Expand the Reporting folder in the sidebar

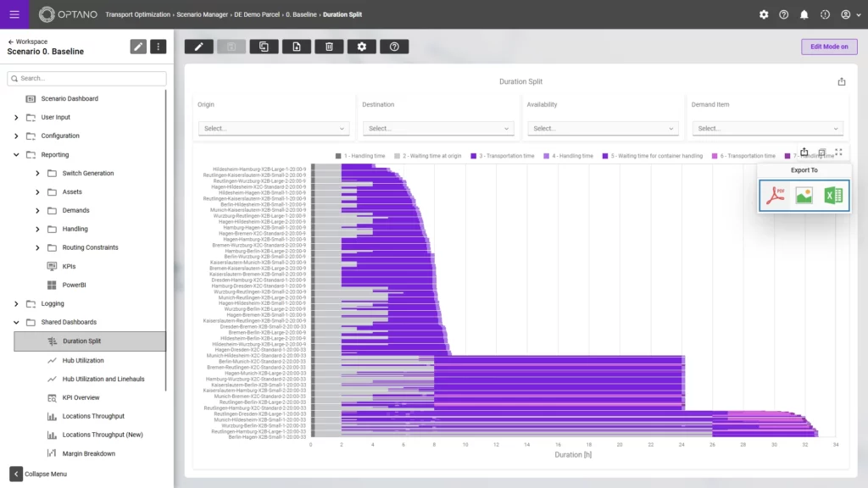coord(54,154)
